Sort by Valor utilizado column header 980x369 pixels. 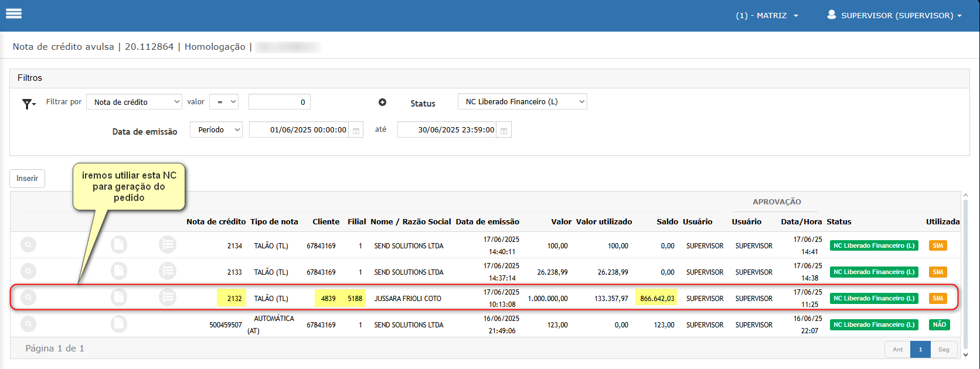coord(604,222)
